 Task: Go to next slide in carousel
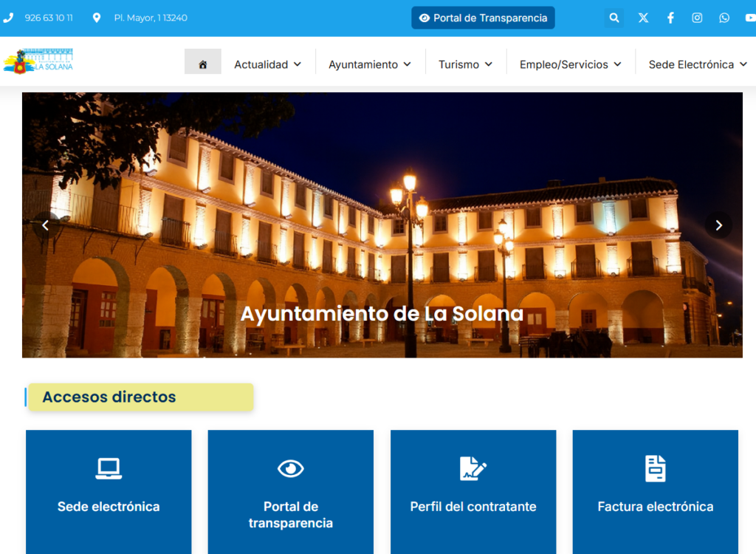click(718, 225)
